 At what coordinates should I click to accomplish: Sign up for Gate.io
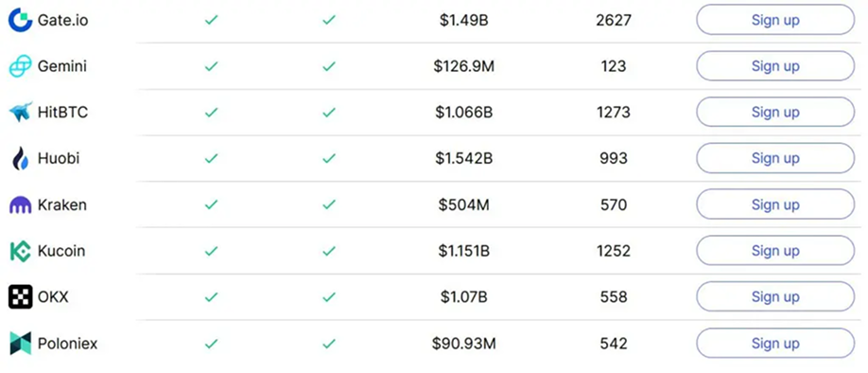click(775, 20)
